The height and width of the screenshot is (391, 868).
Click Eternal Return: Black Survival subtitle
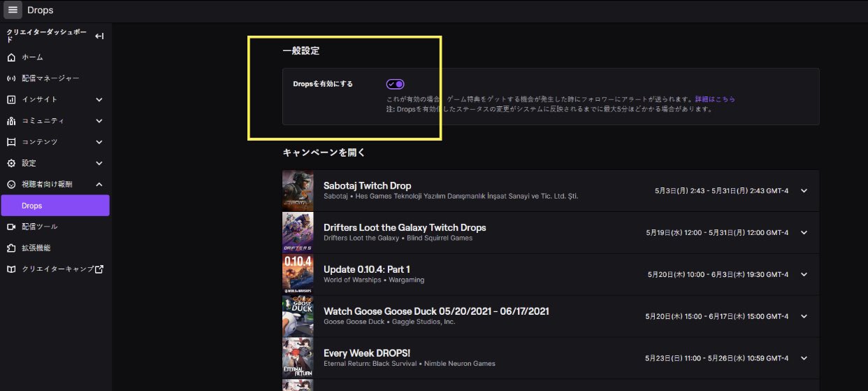tap(410, 364)
